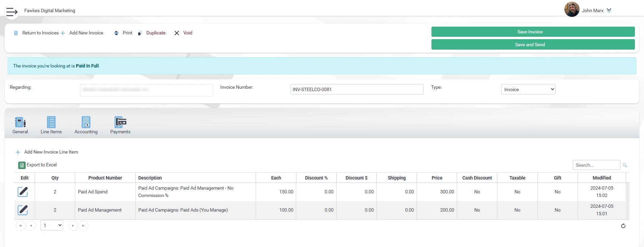This screenshot has height=247, width=644.
Task: Click the Excel export icon
Action: click(x=22, y=165)
